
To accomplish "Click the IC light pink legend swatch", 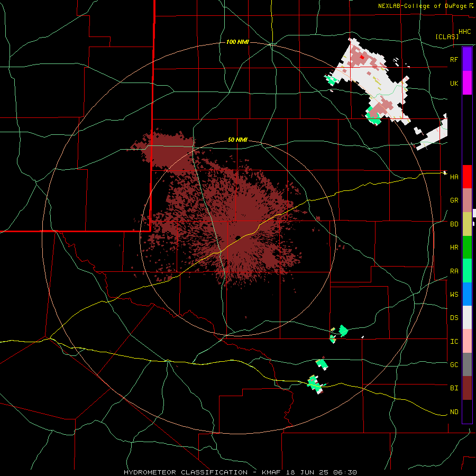I will (467, 341).
